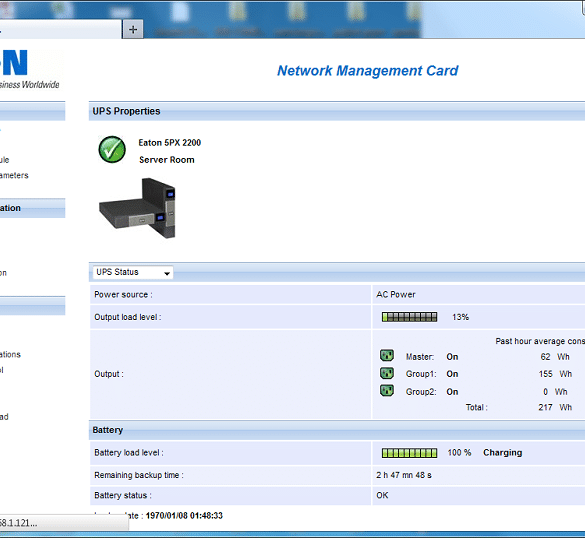
Task: Open the UPS Status dropdown
Action: coord(132,272)
